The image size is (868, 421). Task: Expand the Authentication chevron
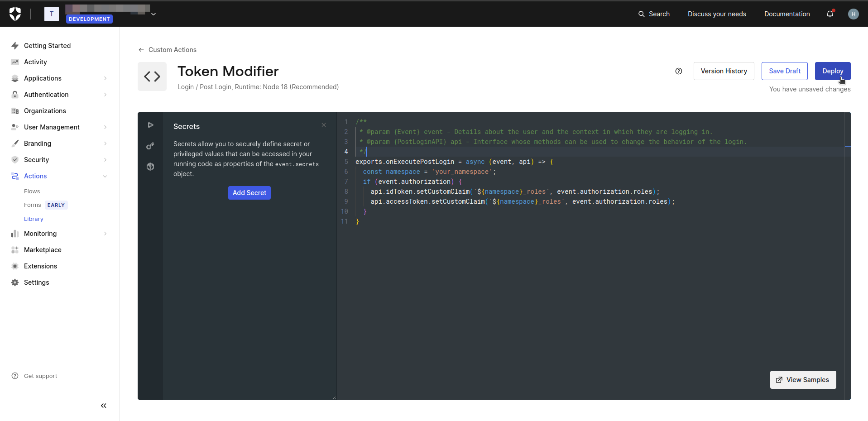[x=106, y=95]
